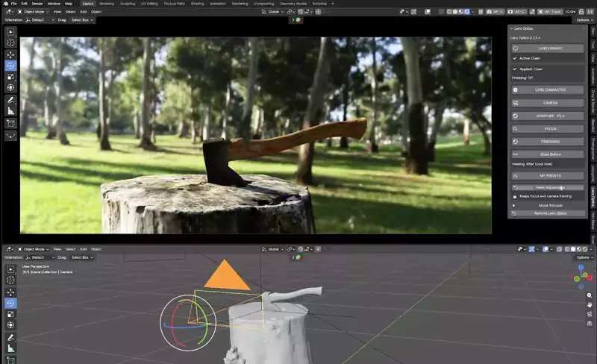Toggle the Applied: Clean checkmark
The height and width of the screenshot is (364, 597).
(515, 69)
